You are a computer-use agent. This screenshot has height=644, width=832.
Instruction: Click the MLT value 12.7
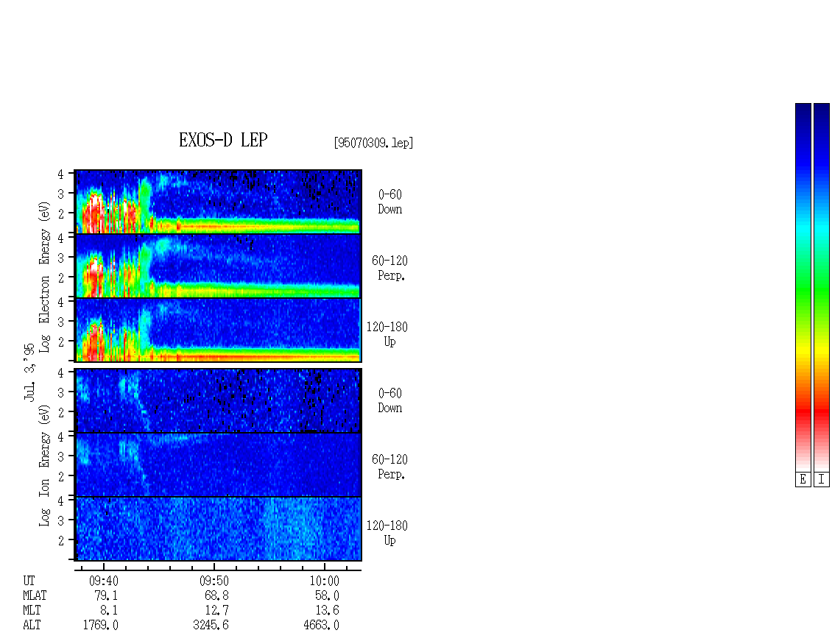pyautogui.click(x=216, y=611)
